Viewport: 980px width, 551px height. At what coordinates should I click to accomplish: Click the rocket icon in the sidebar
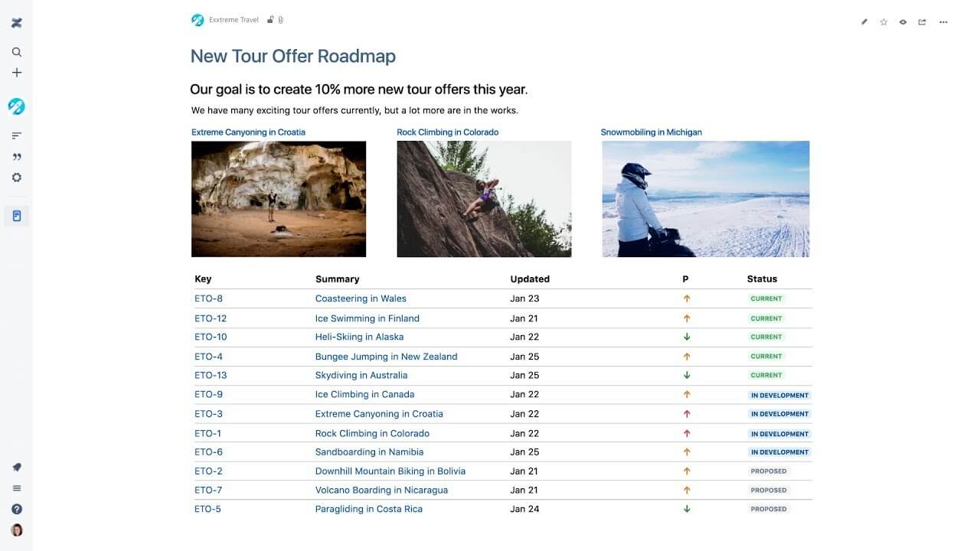[x=17, y=468]
